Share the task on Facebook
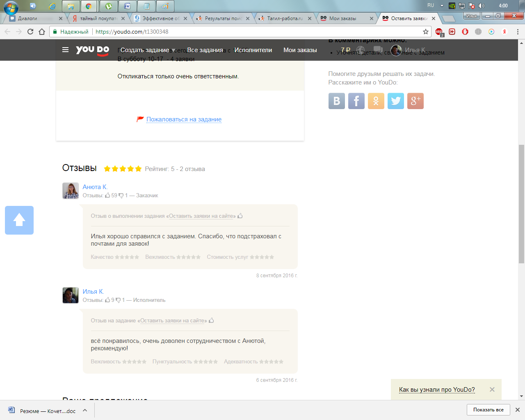Screen dimensions: 525x420 coord(356,101)
